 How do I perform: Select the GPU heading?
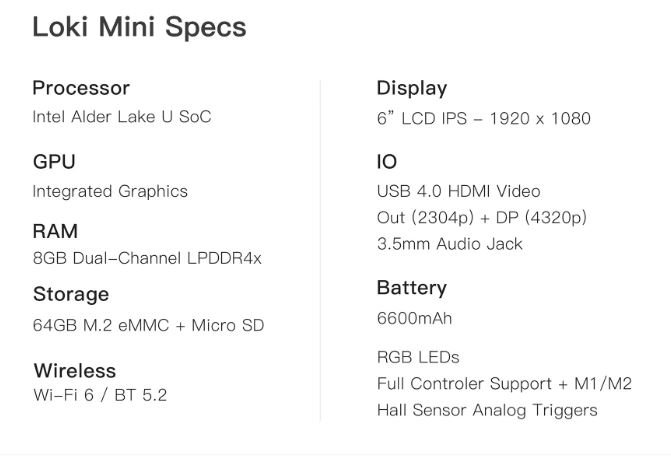tap(54, 162)
